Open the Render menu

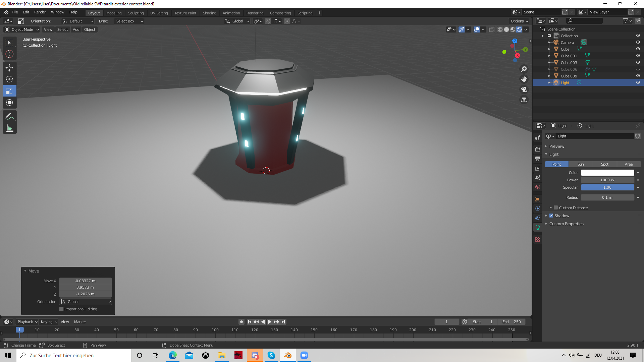(40, 12)
